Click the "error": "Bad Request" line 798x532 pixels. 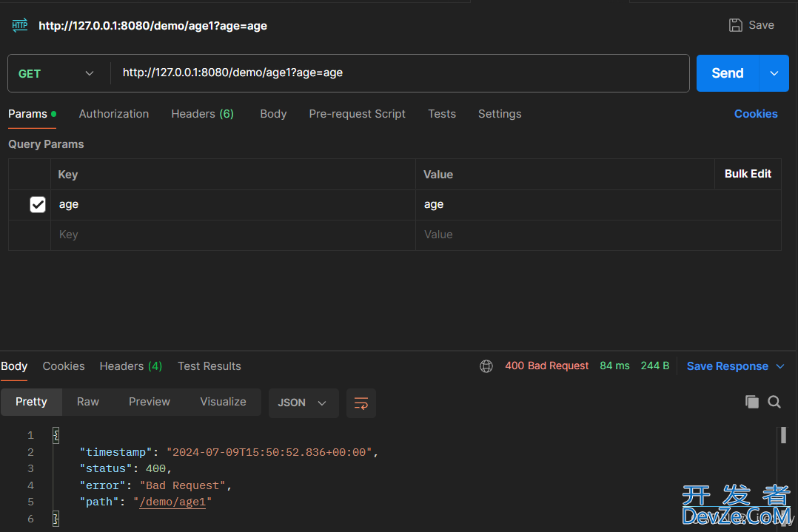(155, 485)
